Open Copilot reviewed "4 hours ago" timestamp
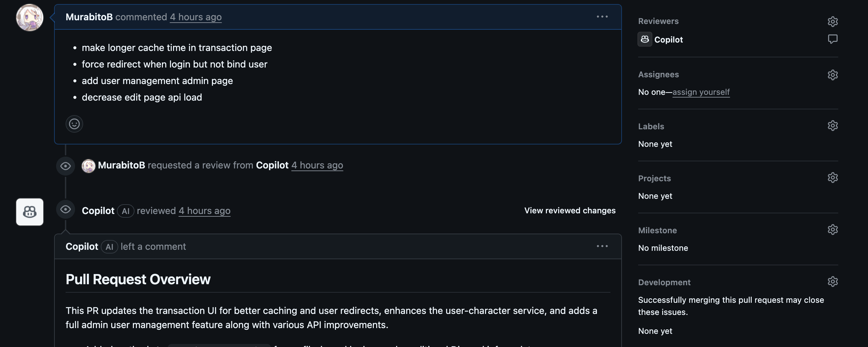Screen dimensions: 868x347 204,211
